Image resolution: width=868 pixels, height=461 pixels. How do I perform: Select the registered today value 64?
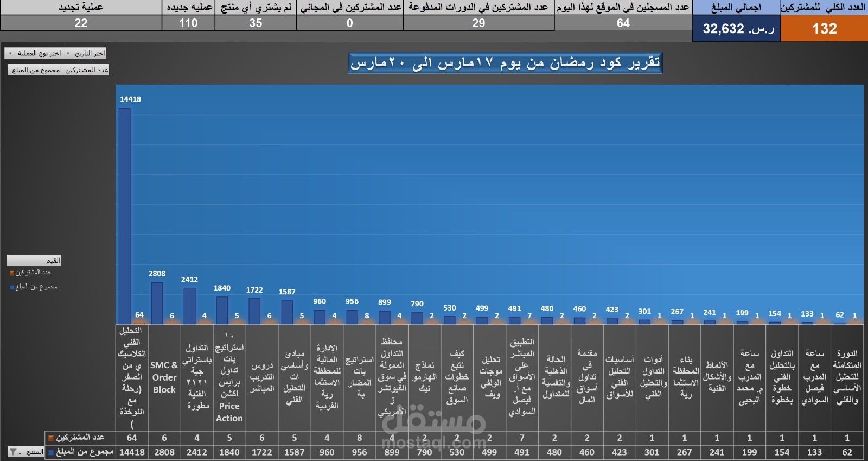coord(623,23)
